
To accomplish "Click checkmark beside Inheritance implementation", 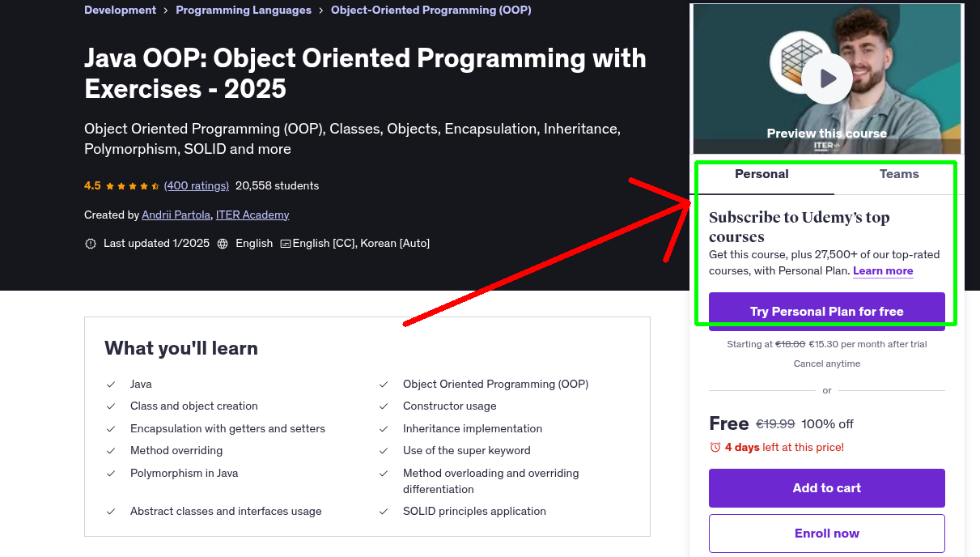I will (x=384, y=429).
